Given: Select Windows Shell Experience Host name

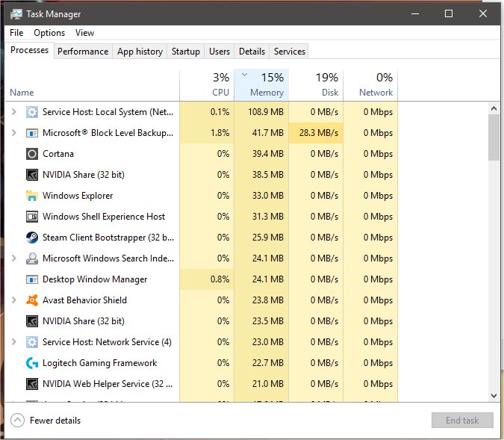Looking at the screenshot, I should click(104, 217).
